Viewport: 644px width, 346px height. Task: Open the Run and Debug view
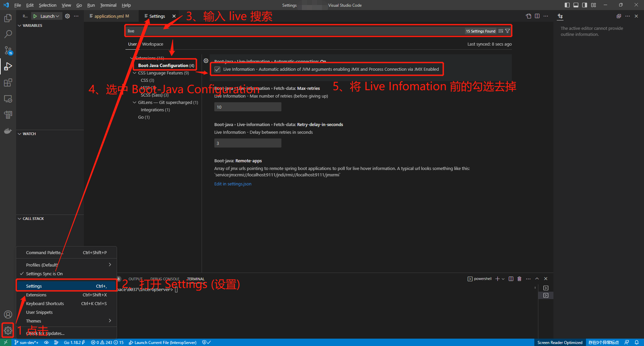pos(8,66)
